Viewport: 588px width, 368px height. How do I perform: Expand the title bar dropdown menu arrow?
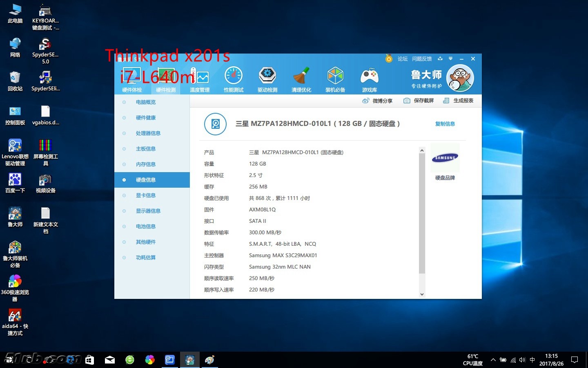450,59
